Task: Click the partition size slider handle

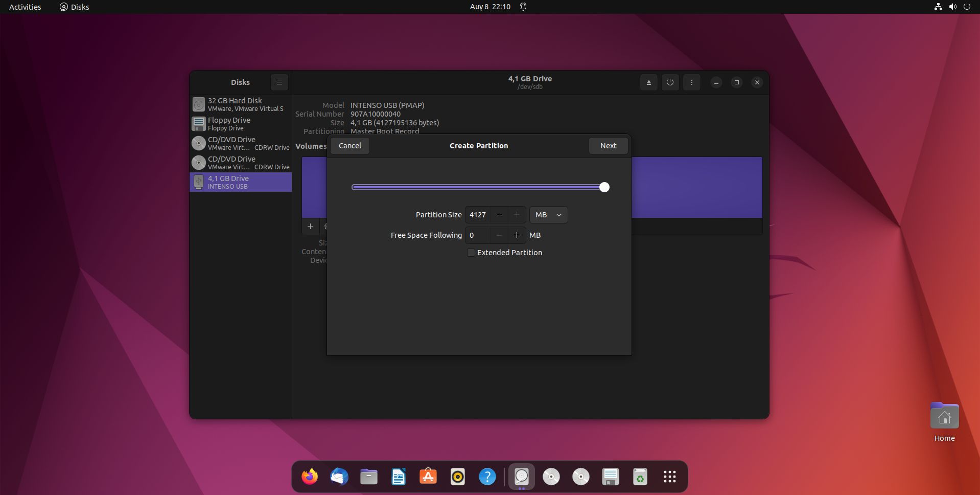Action: (x=604, y=187)
